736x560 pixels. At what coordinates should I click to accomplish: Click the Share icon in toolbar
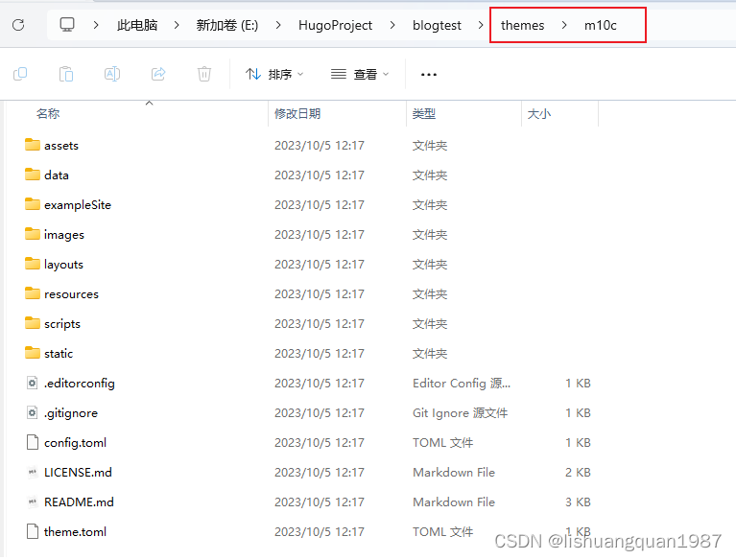(x=158, y=74)
